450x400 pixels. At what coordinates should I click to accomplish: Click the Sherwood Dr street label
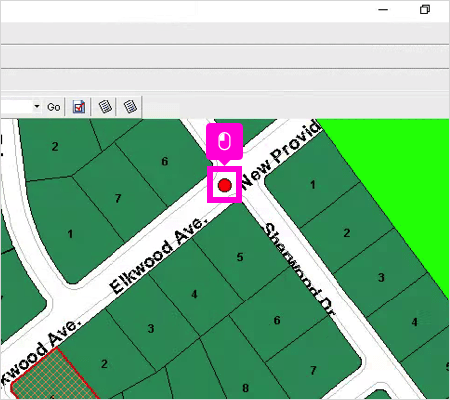click(x=299, y=269)
